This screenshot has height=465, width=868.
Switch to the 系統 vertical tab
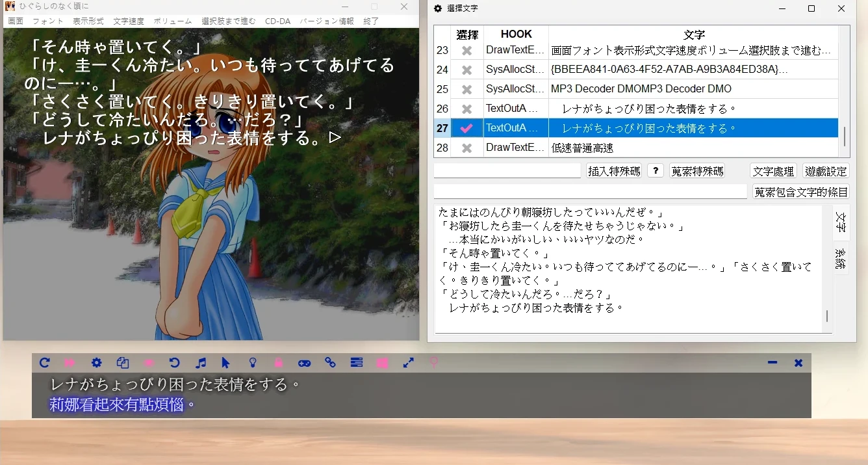coord(841,258)
